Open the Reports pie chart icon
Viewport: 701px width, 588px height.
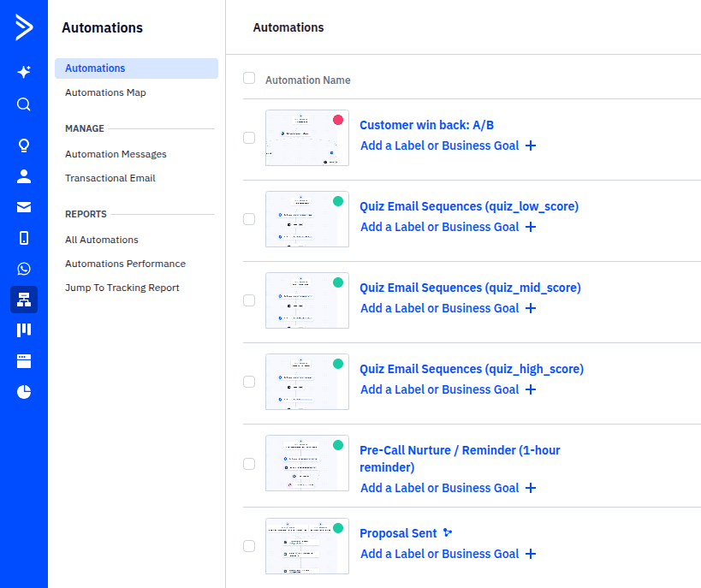23,391
